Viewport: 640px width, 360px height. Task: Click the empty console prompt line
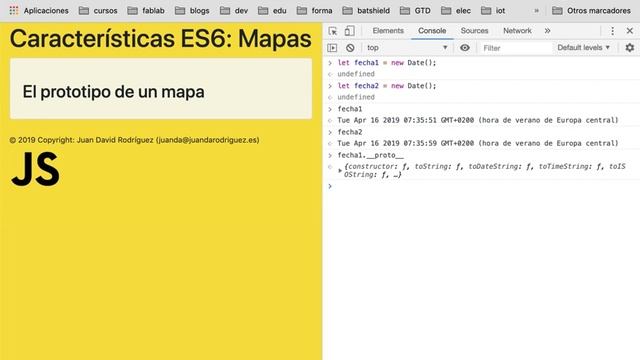pos(482,186)
